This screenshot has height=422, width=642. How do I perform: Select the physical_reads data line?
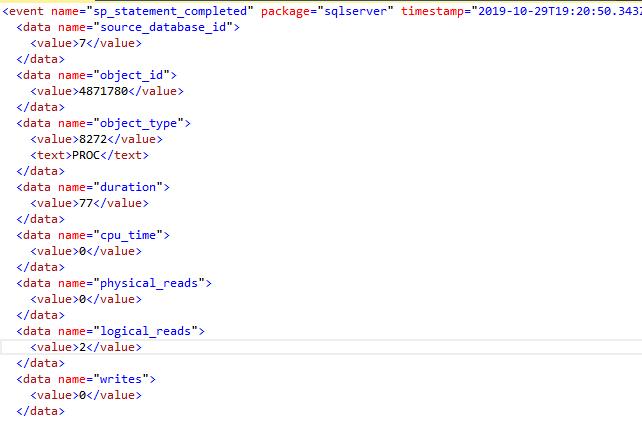click(114, 283)
